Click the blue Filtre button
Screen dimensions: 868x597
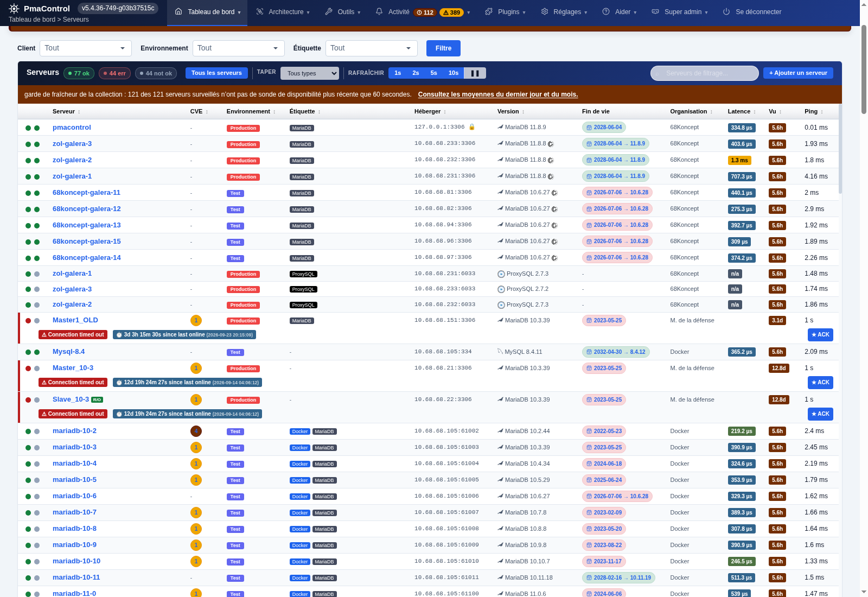tap(443, 48)
